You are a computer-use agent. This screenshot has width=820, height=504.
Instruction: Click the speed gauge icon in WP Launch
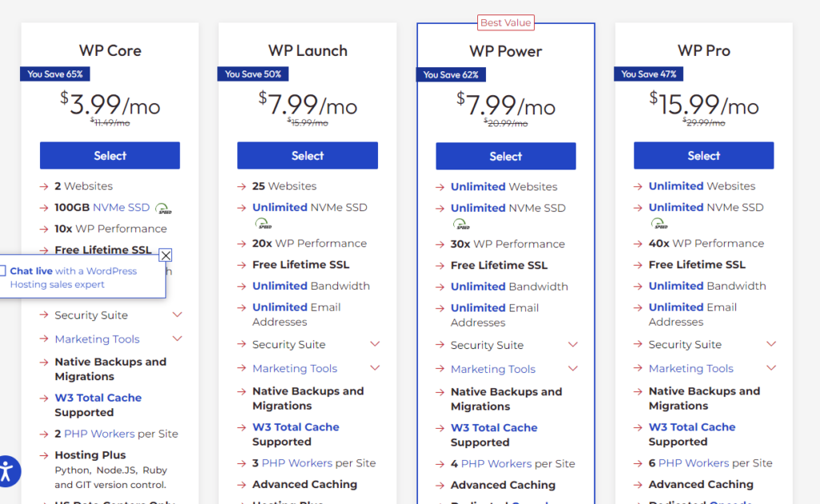click(x=263, y=223)
